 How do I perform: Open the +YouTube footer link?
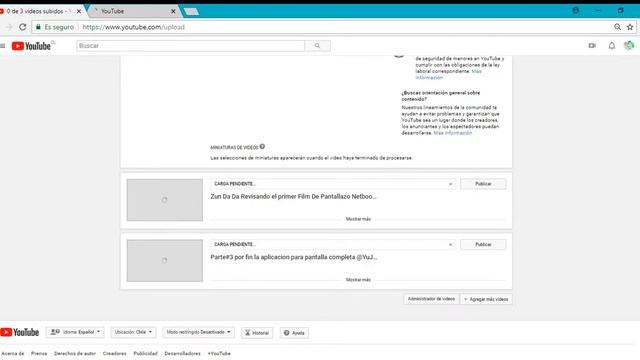219,353
